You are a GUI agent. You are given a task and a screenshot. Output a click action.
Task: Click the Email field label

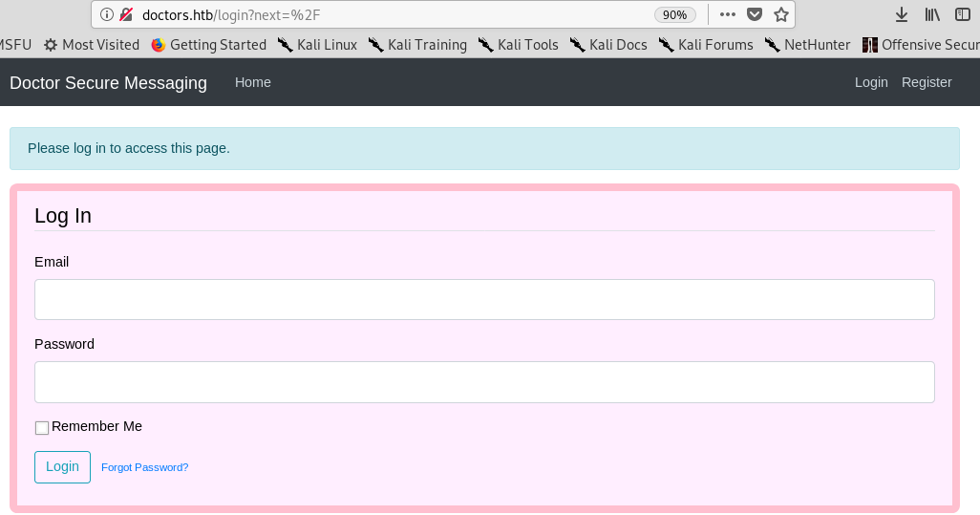[x=52, y=262]
